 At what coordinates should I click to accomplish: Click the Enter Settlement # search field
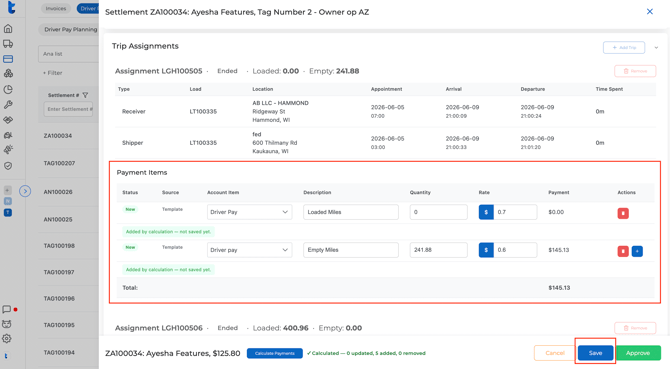[69, 109]
